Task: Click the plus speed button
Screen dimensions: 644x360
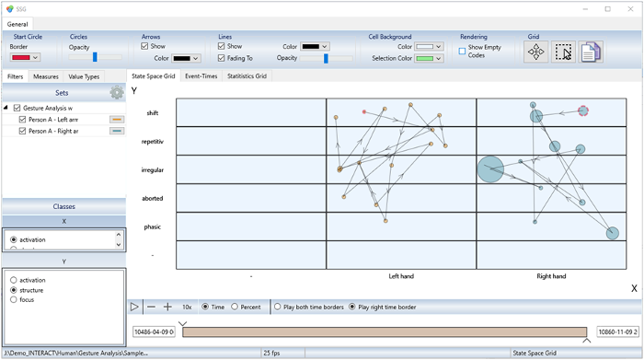Action: coord(167,307)
